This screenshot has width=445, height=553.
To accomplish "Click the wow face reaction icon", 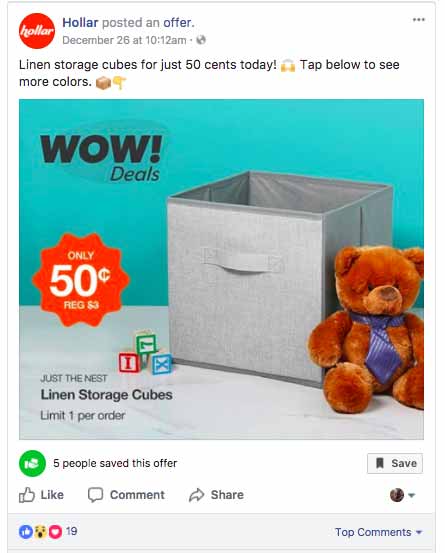I will pyautogui.click(x=41, y=531).
